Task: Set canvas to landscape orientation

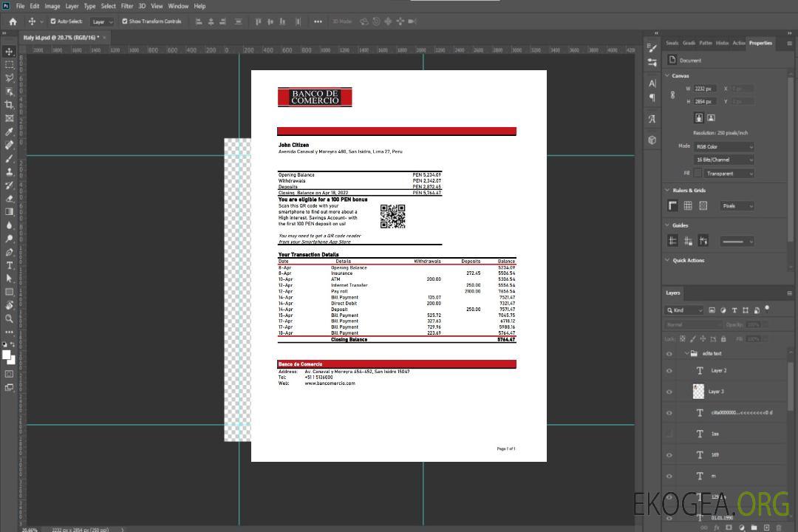Action: coord(711,117)
